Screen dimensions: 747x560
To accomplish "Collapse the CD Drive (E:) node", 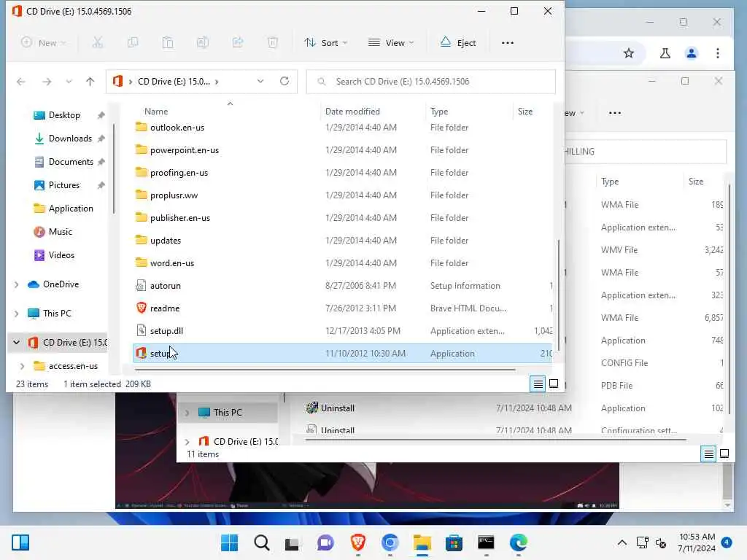I will coord(17,343).
